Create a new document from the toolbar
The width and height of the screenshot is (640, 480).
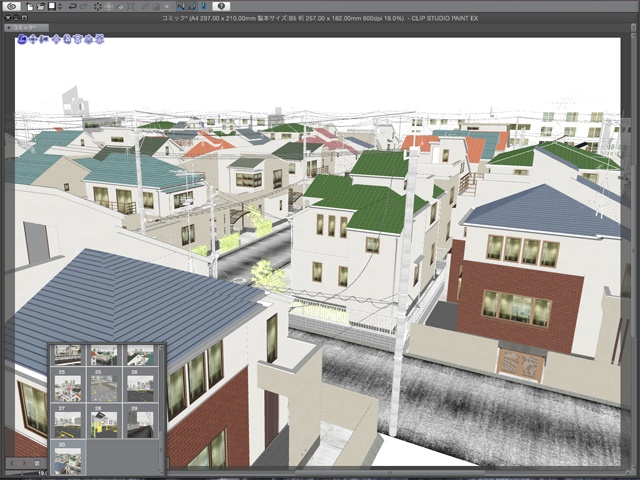pyautogui.click(x=31, y=6)
